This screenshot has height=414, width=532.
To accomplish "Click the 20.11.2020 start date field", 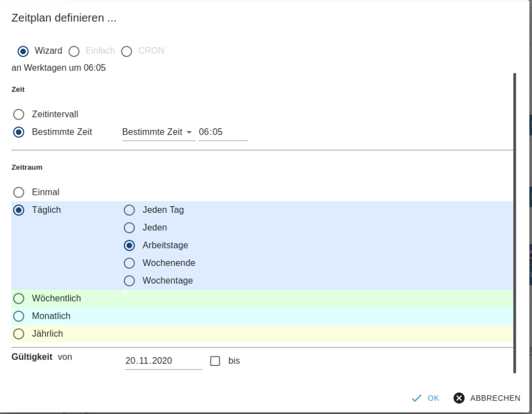I will coord(163,361).
